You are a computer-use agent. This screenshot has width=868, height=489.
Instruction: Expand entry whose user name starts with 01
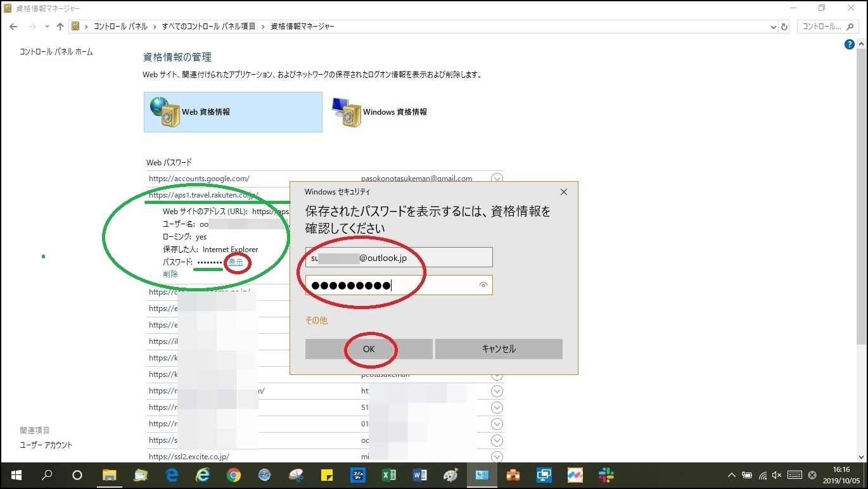tap(497, 424)
